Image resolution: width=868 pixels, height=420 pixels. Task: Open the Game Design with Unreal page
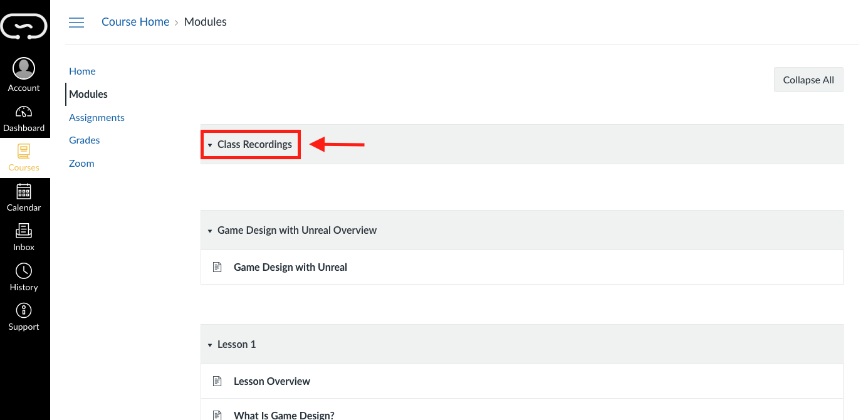pos(290,267)
